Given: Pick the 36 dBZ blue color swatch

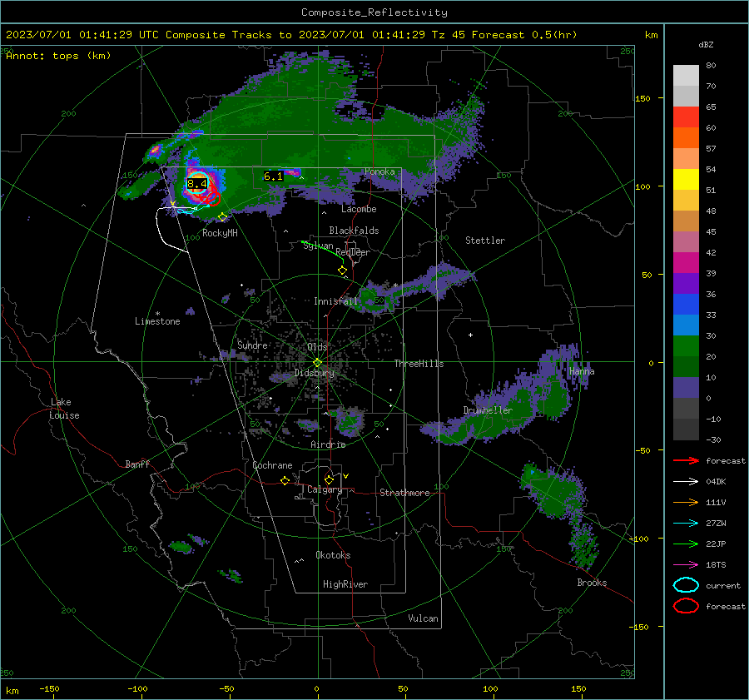Looking at the screenshot, I should coord(686,304).
